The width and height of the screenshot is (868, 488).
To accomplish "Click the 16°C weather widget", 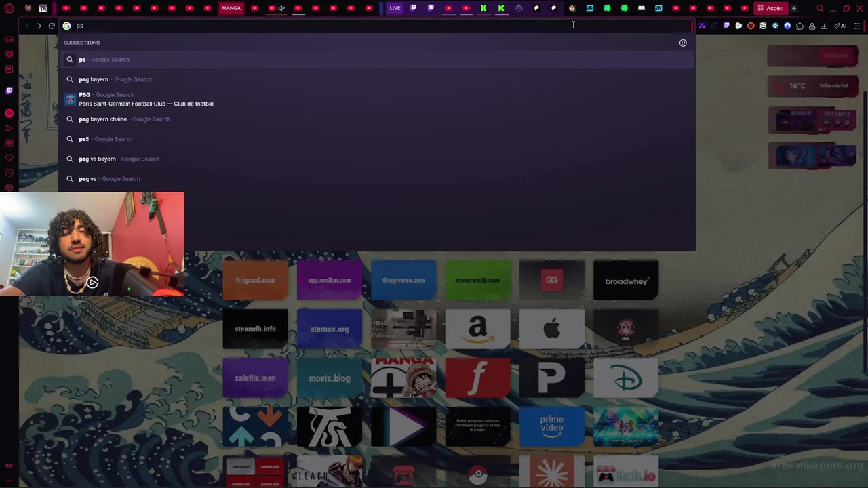I will pos(812,86).
